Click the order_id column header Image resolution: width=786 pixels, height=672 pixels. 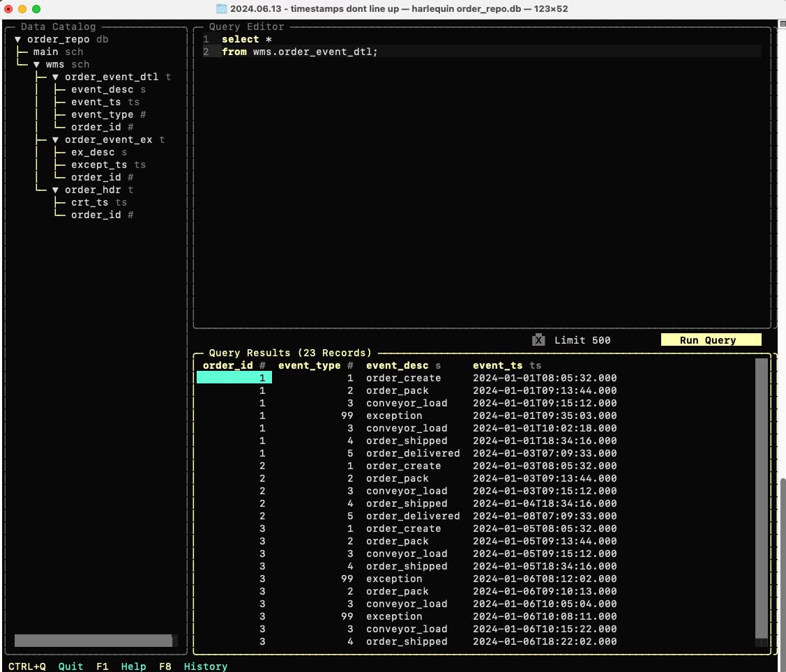[234, 365]
